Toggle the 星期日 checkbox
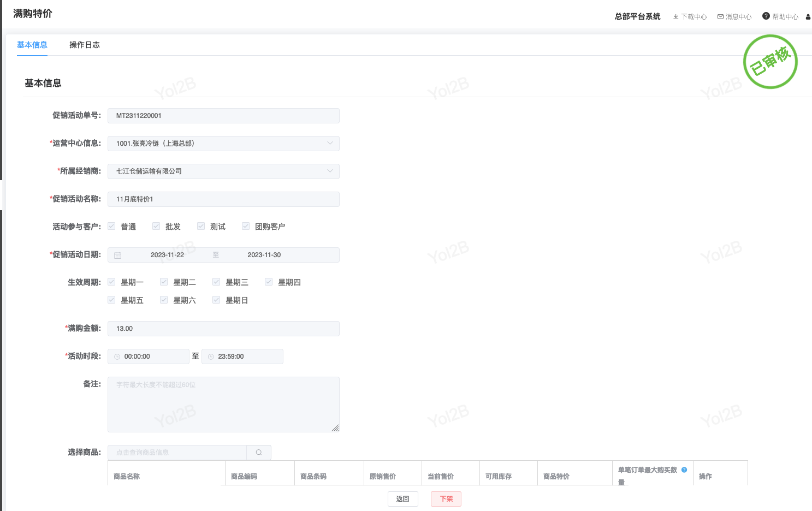This screenshot has width=812, height=511. pos(216,300)
